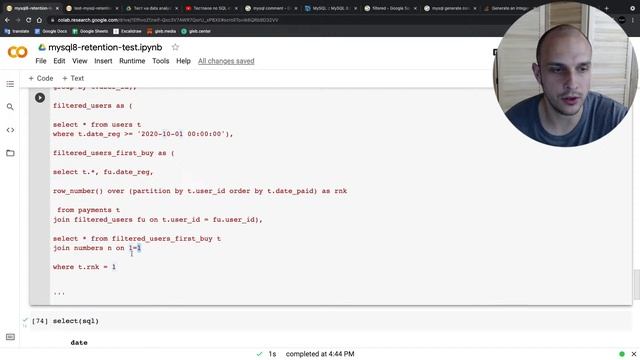This screenshot has height=360, width=640.
Task: Go to the browser home page
Action: tap(39, 20)
